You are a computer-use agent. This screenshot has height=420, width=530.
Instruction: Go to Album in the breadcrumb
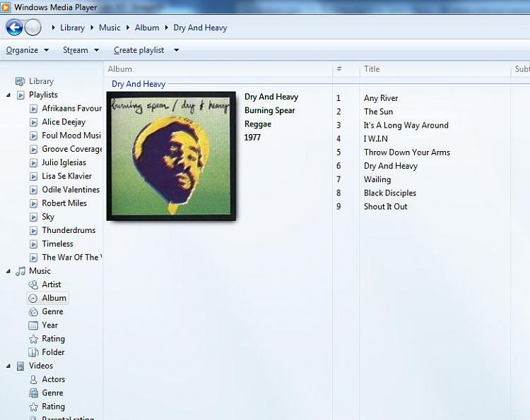147,28
